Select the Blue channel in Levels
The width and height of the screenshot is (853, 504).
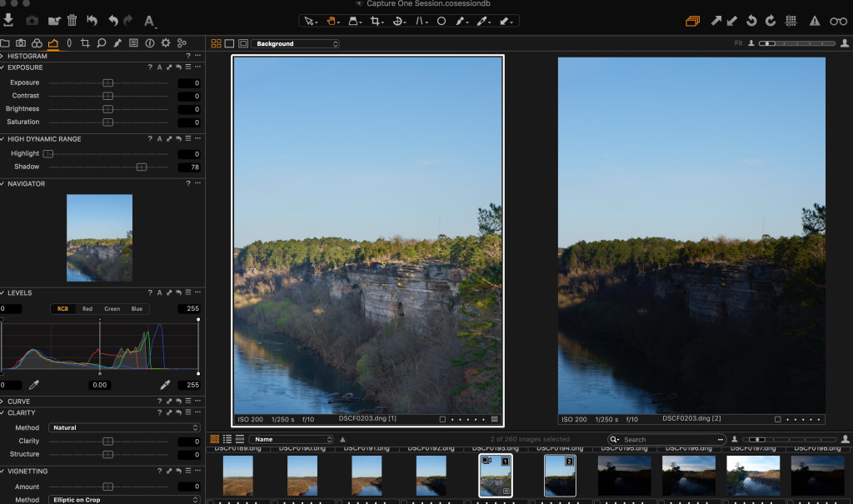pos(137,308)
